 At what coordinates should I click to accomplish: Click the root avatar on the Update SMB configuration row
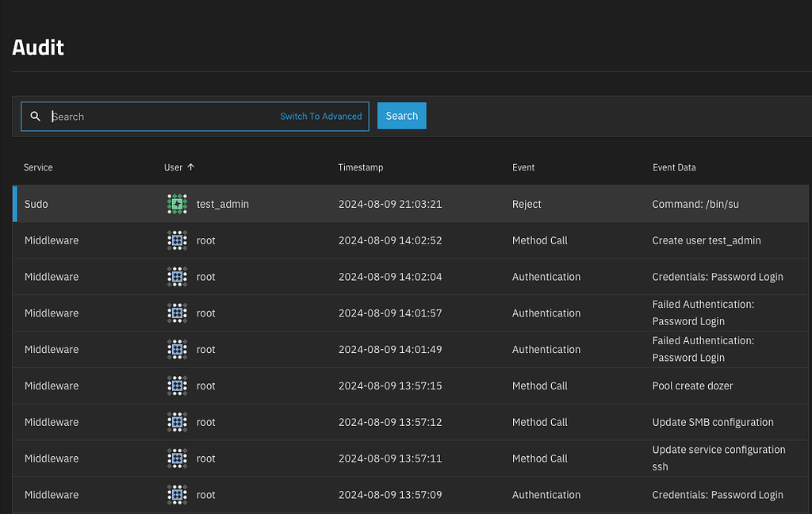(177, 422)
